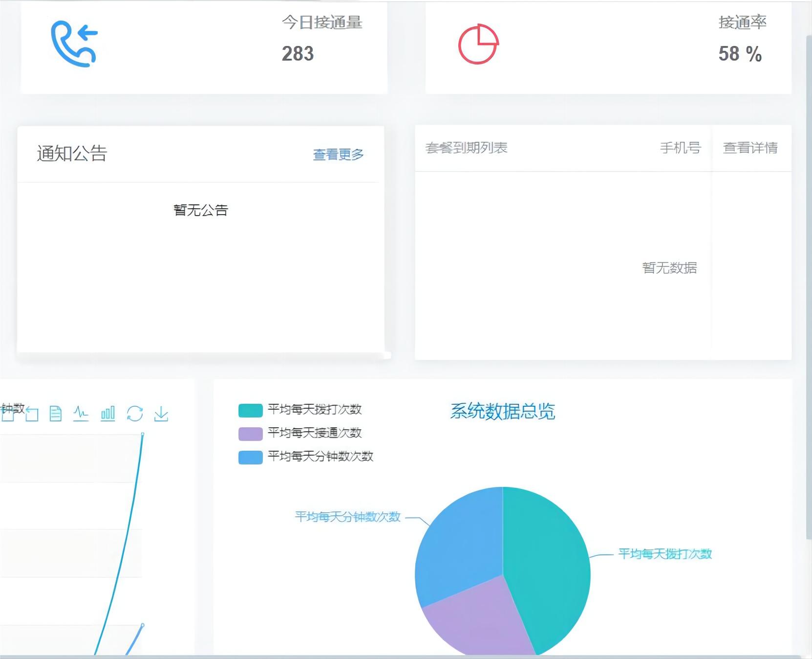Viewport: 812px width, 659px height.
Task: Click the 手机号 column header
Action: tap(681, 148)
